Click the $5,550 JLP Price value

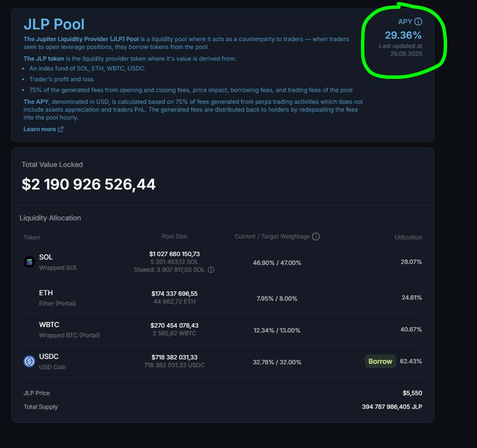(x=412, y=393)
